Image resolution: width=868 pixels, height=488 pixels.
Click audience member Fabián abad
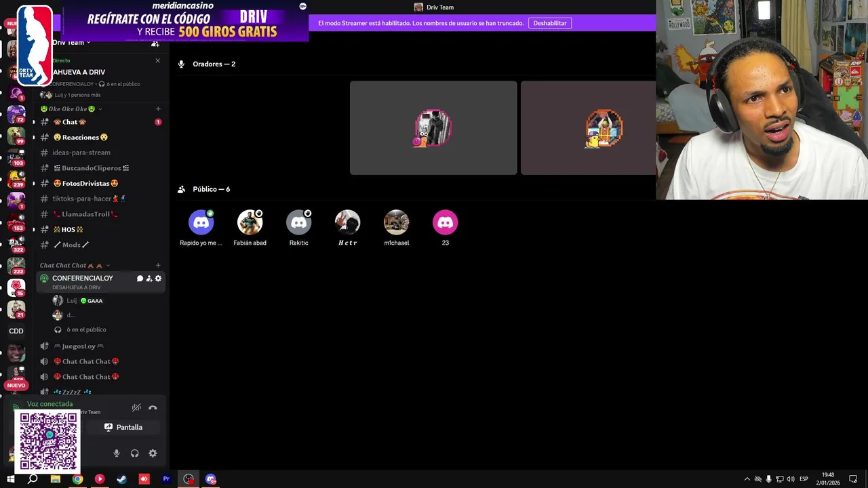pos(250,228)
